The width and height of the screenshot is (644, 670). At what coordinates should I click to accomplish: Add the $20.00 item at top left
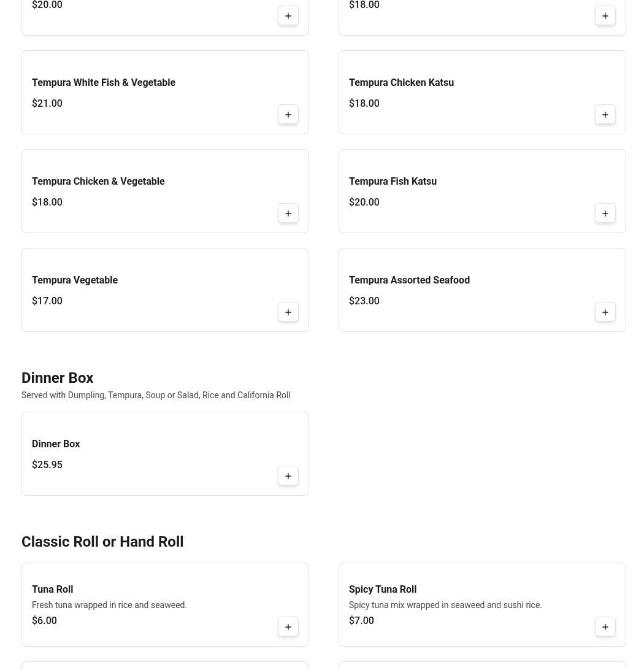[288, 16]
